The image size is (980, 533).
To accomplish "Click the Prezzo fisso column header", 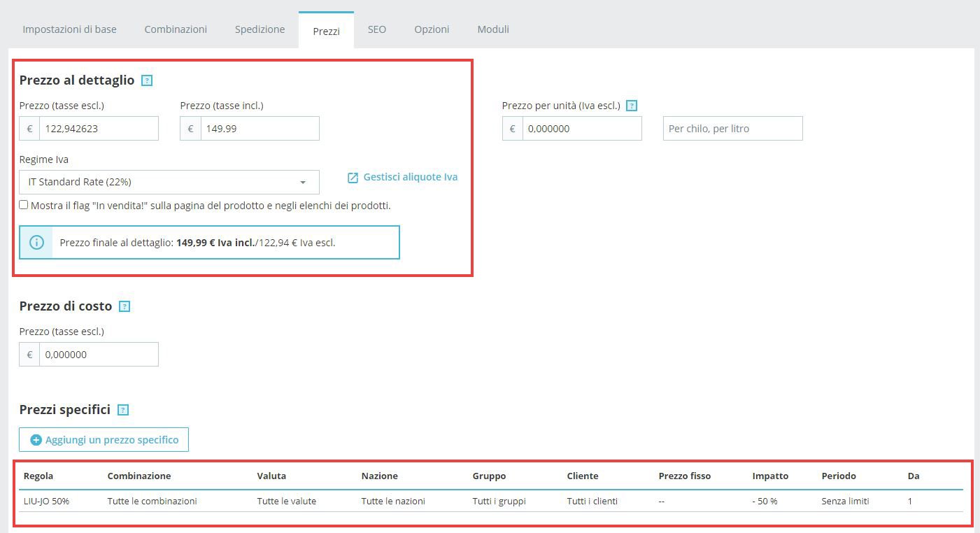I will [x=684, y=476].
